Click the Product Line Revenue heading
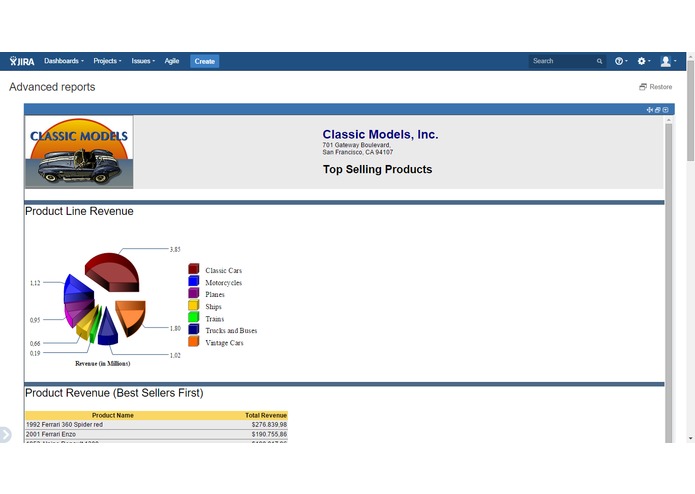This screenshot has height=494, width=695. pos(79,211)
